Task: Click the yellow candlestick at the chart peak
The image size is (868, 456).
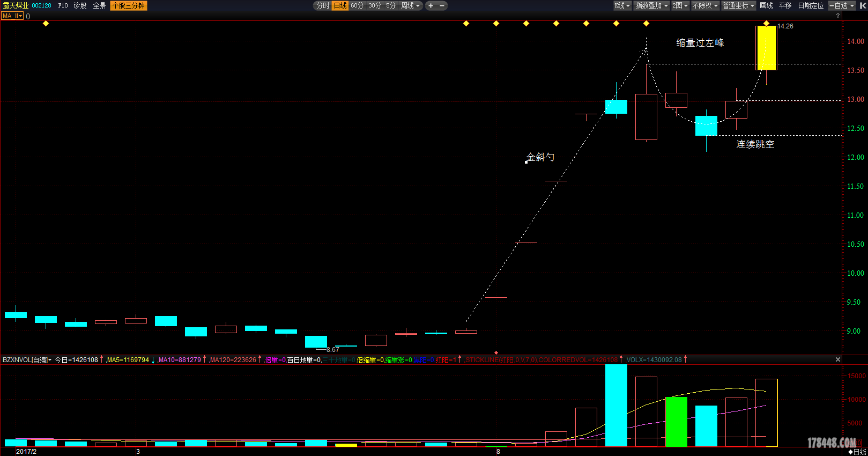Action: (766, 48)
